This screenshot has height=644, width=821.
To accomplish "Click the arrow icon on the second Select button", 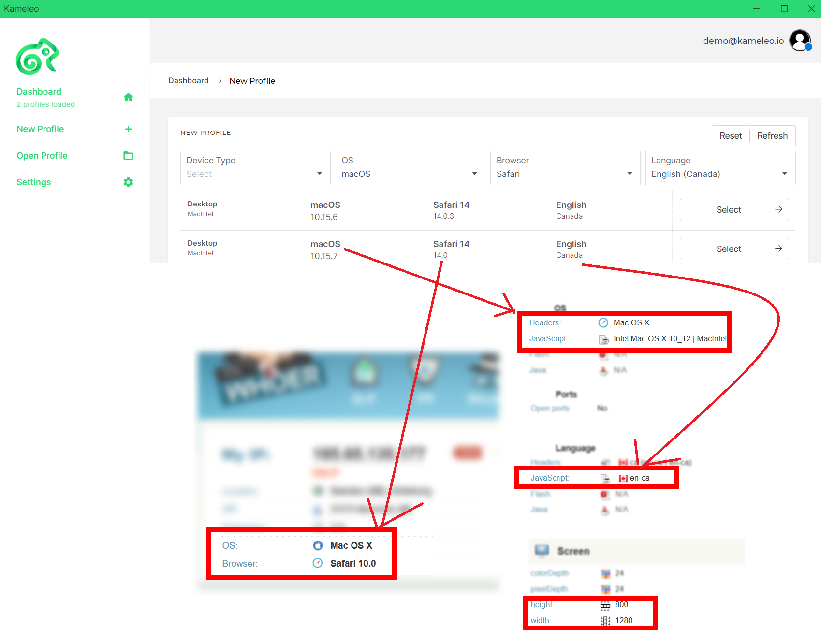I will click(x=778, y=249).
